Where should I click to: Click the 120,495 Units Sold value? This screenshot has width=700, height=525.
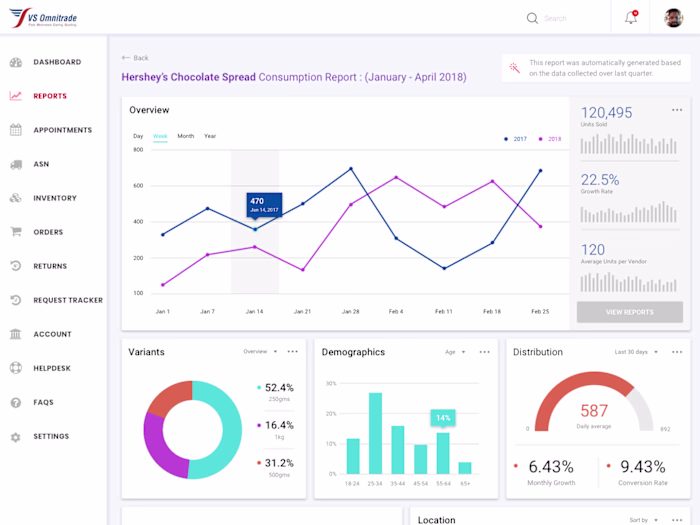[606, 112]
